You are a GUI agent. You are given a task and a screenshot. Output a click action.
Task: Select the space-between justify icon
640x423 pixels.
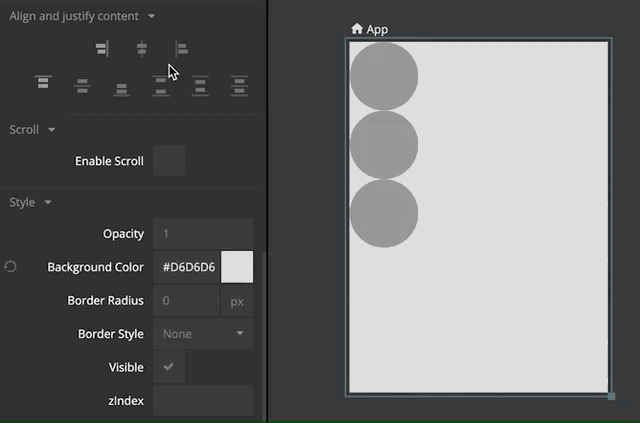(160, 87)
